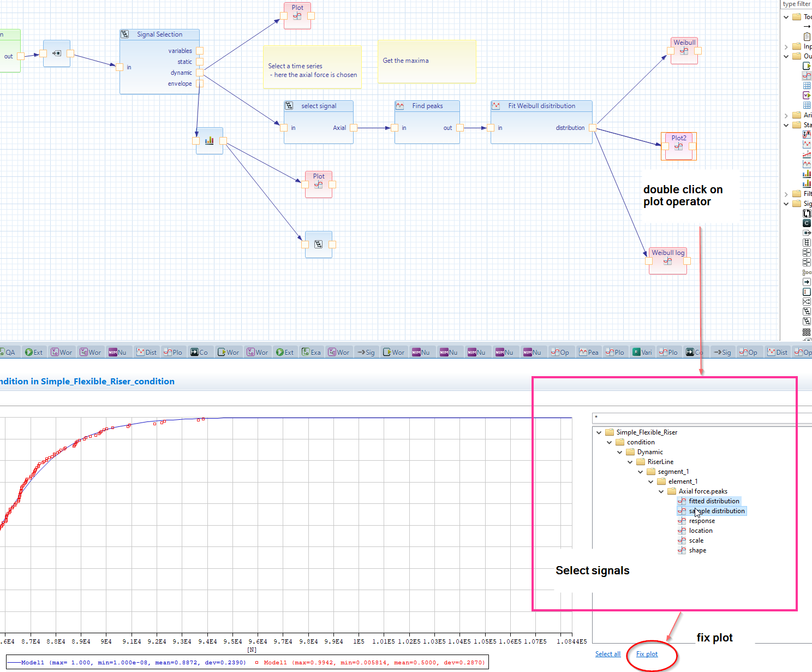This screenshot has height=672, width=812.
Task: Click the Select all link
Action: 607,654
